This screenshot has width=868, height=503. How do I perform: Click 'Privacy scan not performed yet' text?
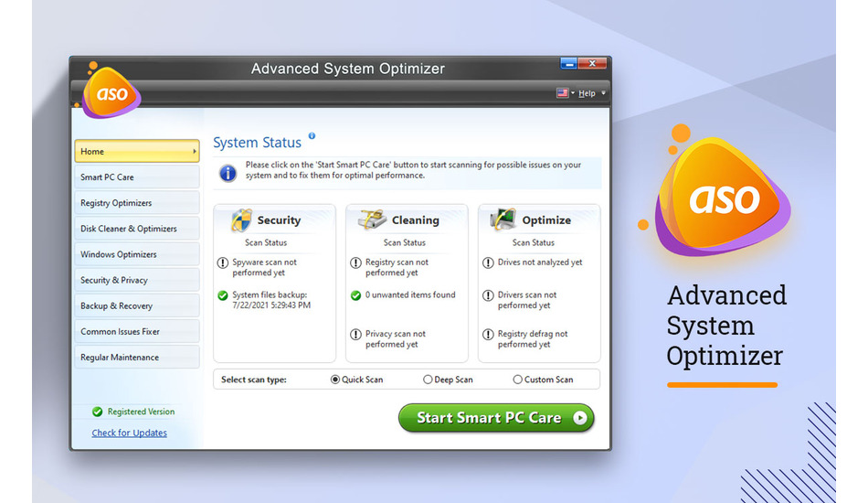[x=396, y=339]
